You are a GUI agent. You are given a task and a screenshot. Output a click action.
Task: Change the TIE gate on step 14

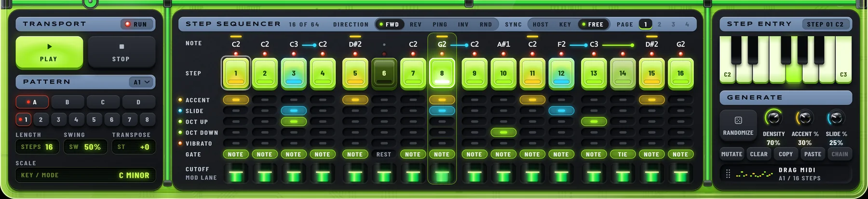pyautogui.click(x=623, y=155)
